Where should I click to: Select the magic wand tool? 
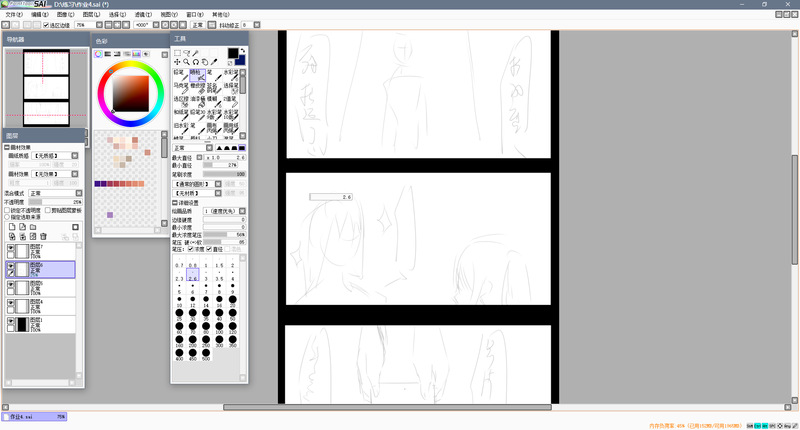(197, 52)
